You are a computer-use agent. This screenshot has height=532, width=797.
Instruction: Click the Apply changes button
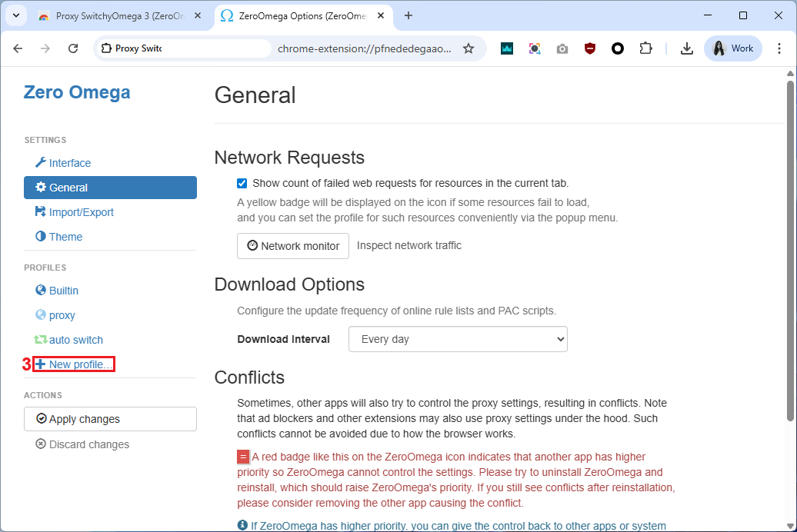tap(110, 419)
